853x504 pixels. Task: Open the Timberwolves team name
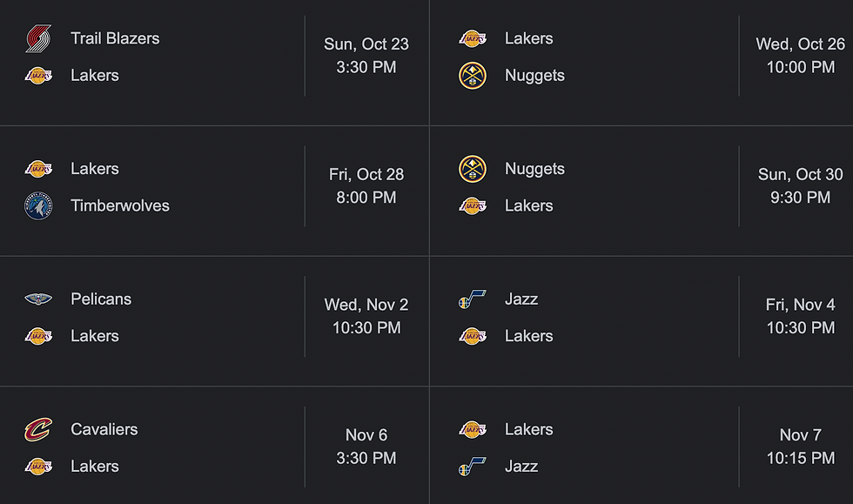tap(120, 205)
